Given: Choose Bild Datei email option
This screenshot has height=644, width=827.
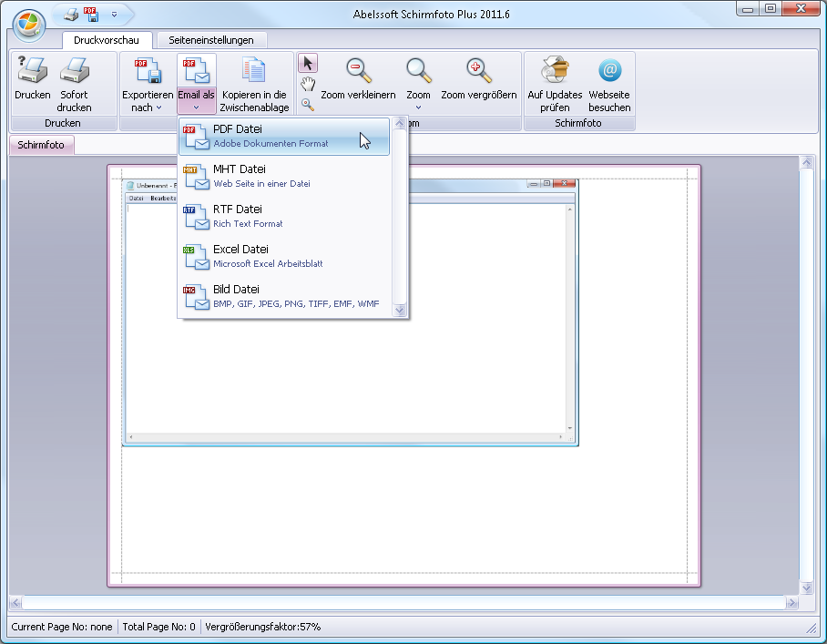Looking at the screenshot, I should click(x=284, y=296).
